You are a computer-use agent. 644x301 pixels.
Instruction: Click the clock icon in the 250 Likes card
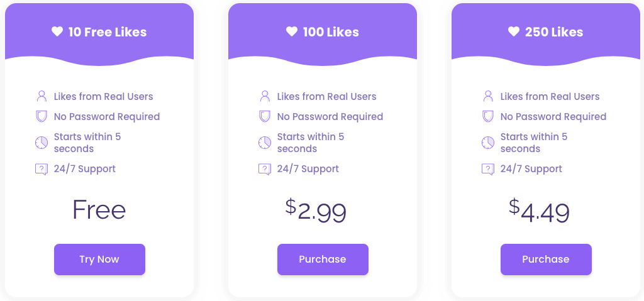487,143
